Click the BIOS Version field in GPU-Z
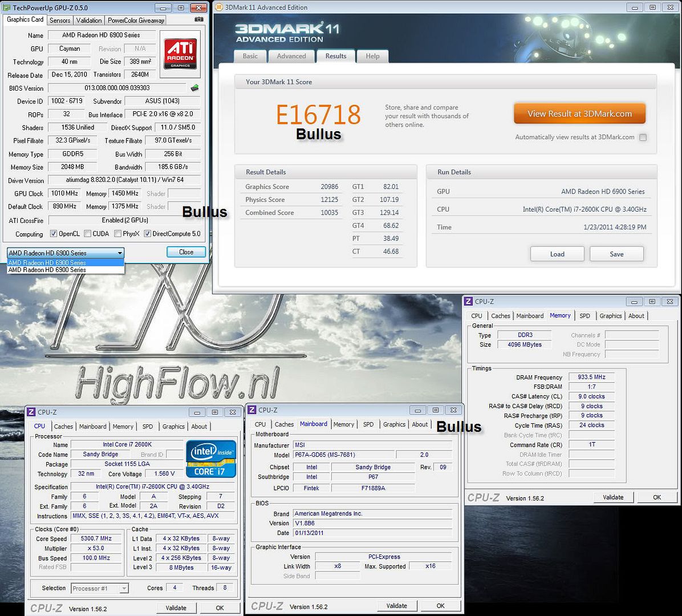Viewport: 682px width, 616px height. (117, 88)
